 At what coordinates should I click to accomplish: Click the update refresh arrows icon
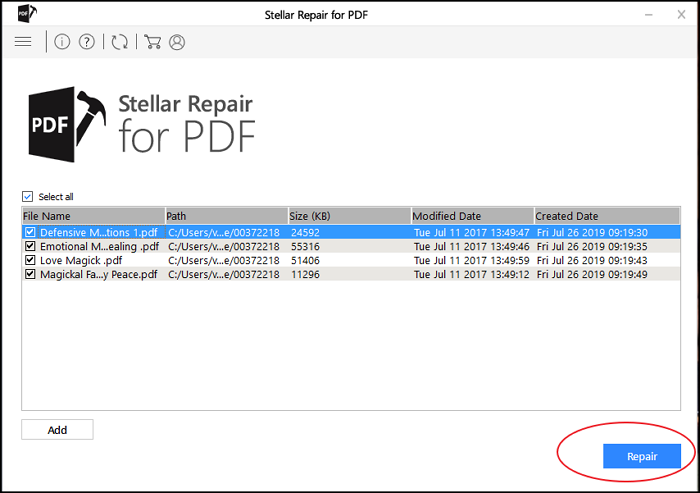120,42
